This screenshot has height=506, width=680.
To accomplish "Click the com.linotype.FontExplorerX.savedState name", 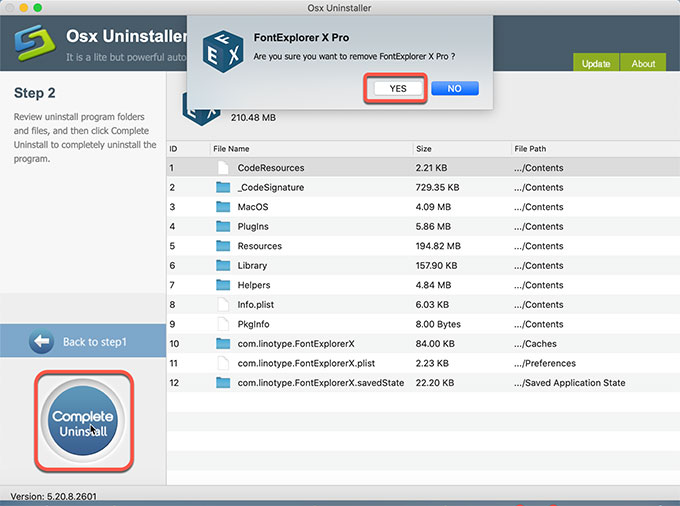I will pyautogui.click(x=320, y=382).
